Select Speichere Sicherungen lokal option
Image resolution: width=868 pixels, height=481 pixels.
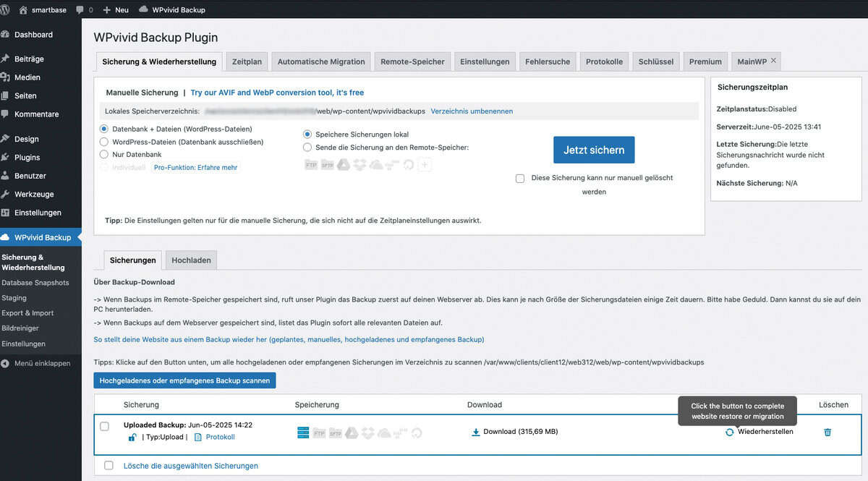307,135
